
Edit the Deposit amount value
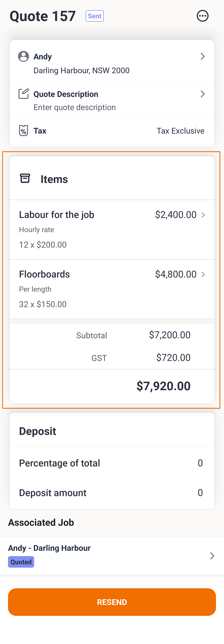pos(200,493)
